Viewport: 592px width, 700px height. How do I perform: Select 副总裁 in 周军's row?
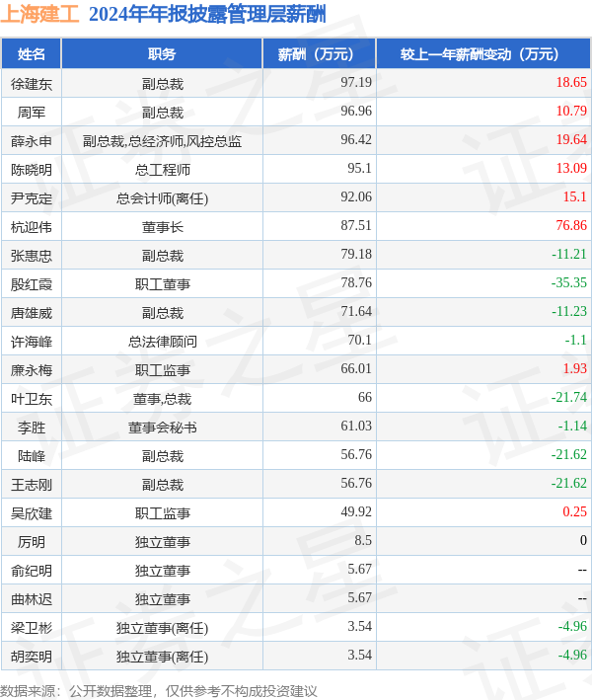pyautogui.click(x=163, y=113)
